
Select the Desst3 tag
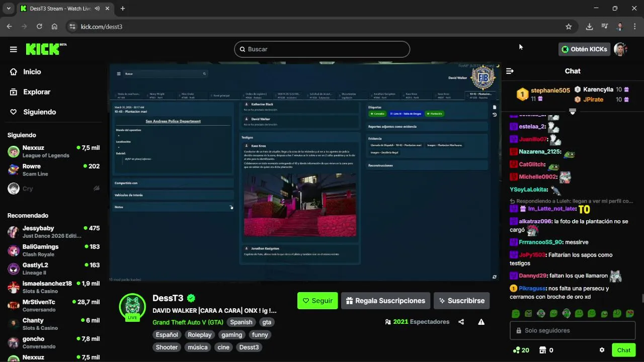click(249, 347)
